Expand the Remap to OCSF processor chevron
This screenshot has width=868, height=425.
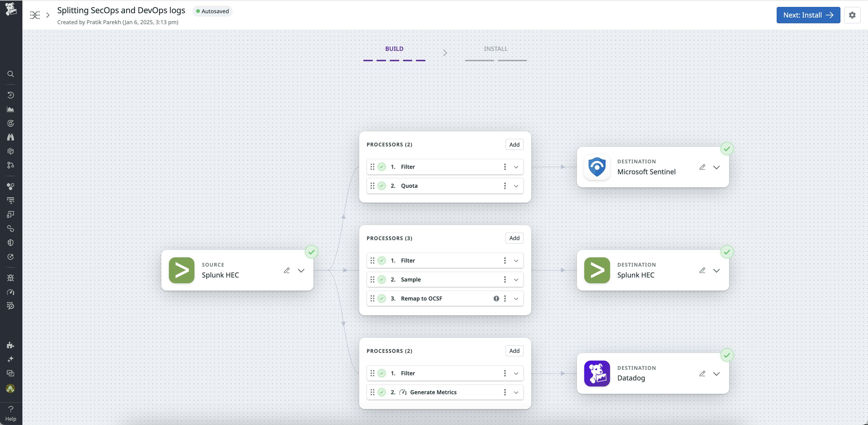pos(516,298)
